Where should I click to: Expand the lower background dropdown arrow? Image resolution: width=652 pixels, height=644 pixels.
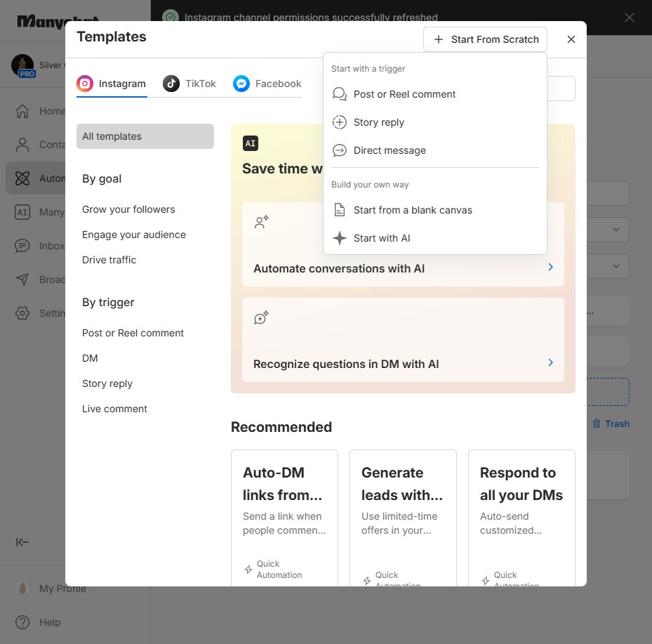616,266
